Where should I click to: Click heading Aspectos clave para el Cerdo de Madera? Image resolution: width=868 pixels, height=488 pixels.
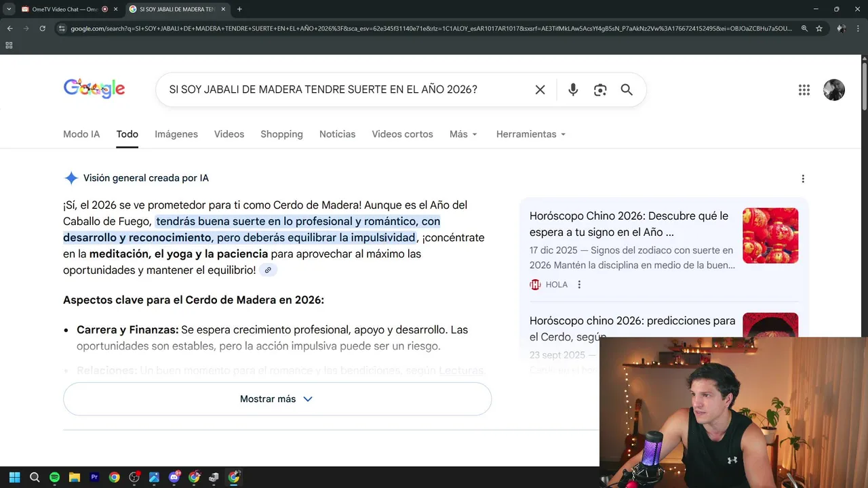[x=193, y=300]
